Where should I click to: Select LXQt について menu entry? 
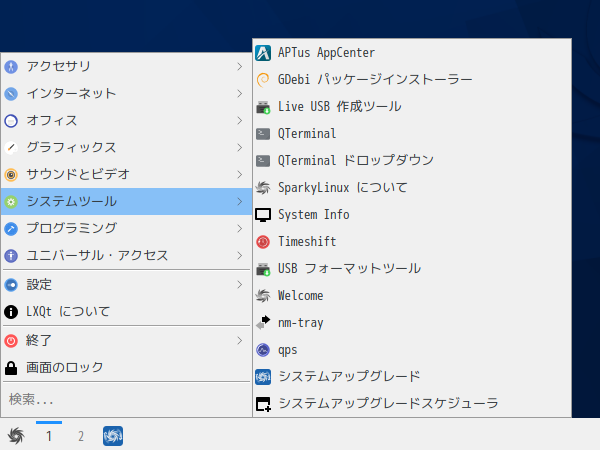126,312
